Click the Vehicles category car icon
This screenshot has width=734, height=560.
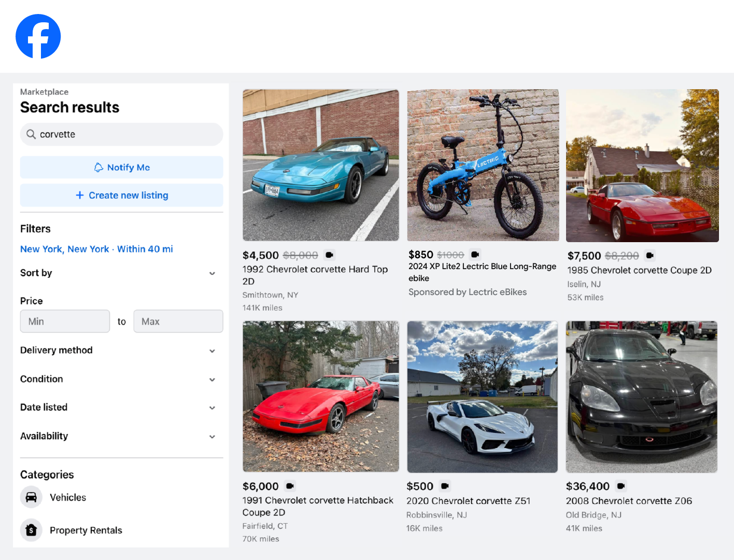[31, 497]
